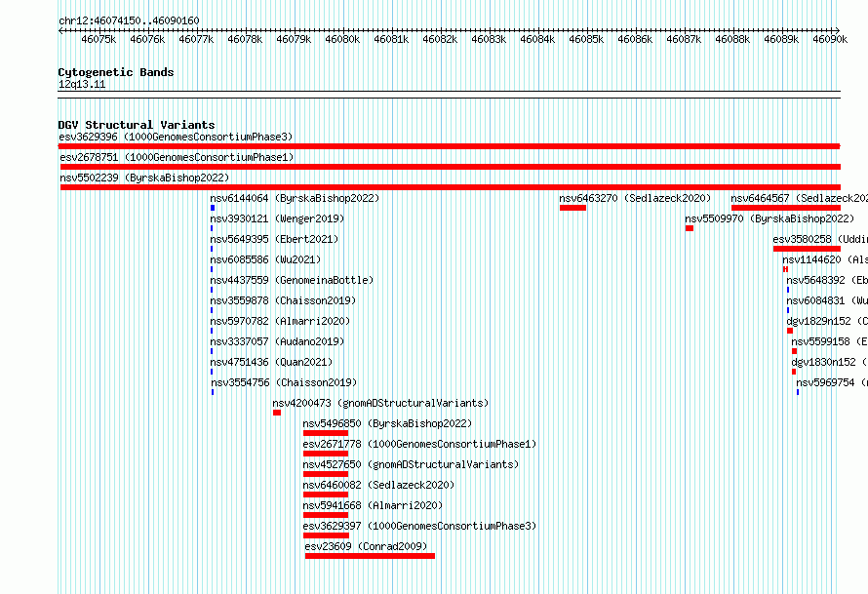Click the 46090k ruler position
This screenshot has width=868, height=594.
(x=830, y=39)
